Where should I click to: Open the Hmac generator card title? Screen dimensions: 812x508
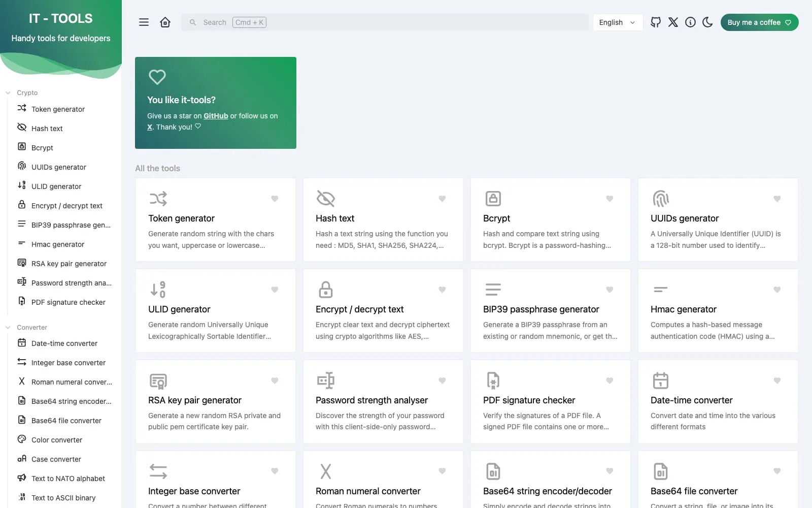tap(684, 309)
